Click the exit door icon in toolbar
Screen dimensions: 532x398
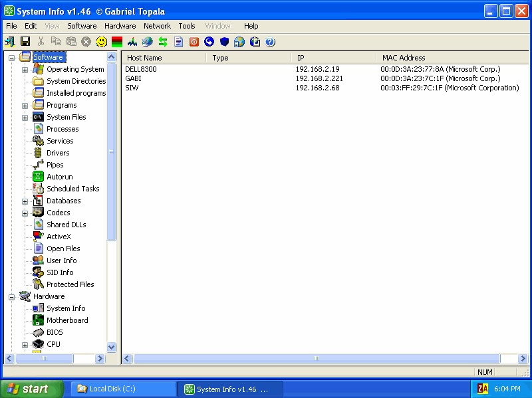tap(10, 42)
